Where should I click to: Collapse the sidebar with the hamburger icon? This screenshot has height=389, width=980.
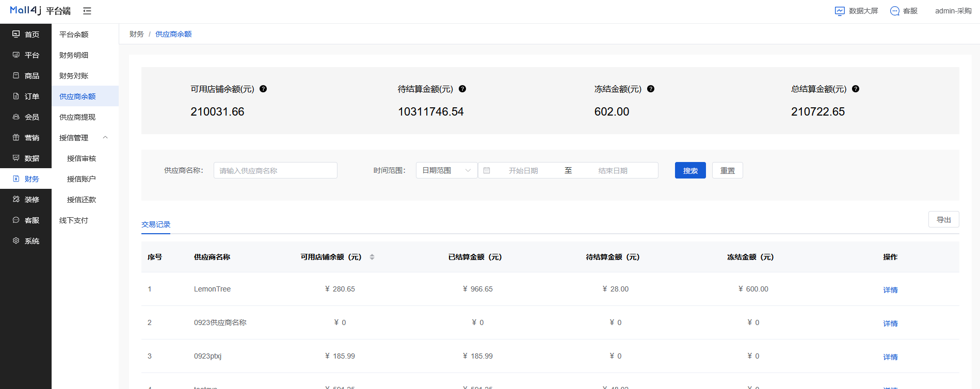point(87,11)
